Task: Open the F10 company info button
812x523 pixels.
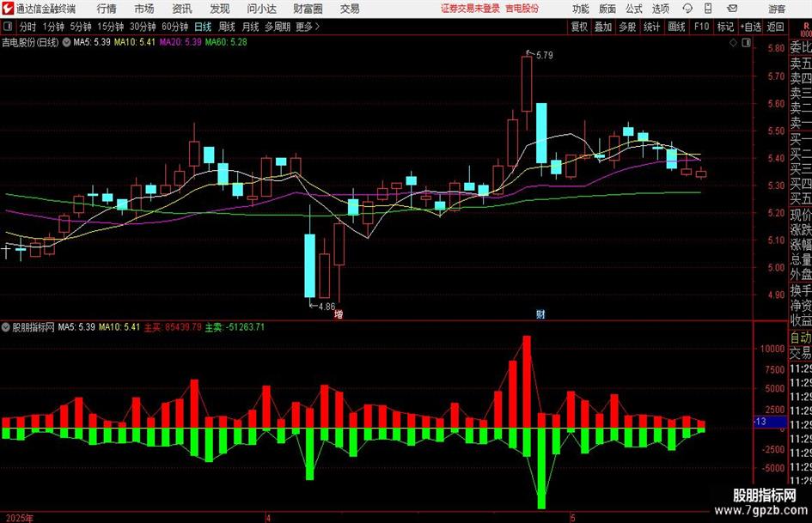Action: point(702,27)
